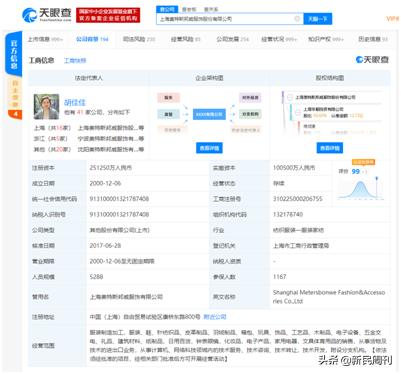Click unified credit code 91310000132178740B
Image resolution: width=401 pixels, height=374 pixels.
[x=119, y=199]
